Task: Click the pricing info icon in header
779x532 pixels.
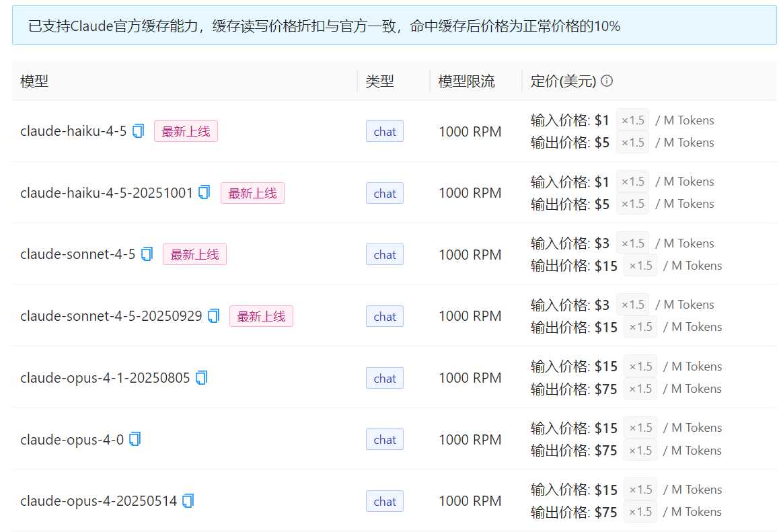Action: (x=607, y=81)
